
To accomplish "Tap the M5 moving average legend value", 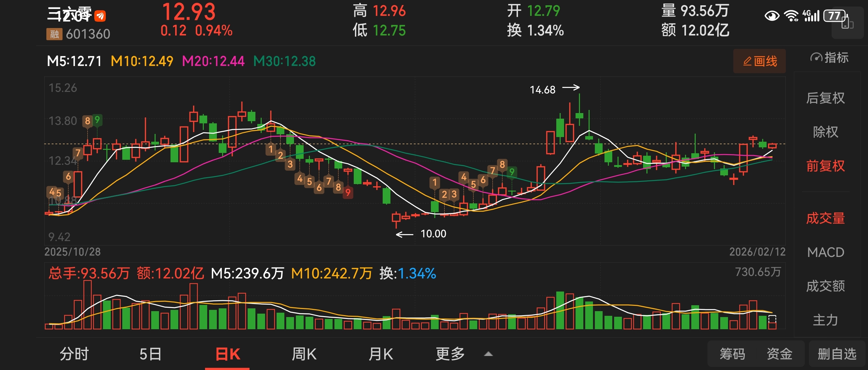I will pyautogui.click(x=74, y=61).
